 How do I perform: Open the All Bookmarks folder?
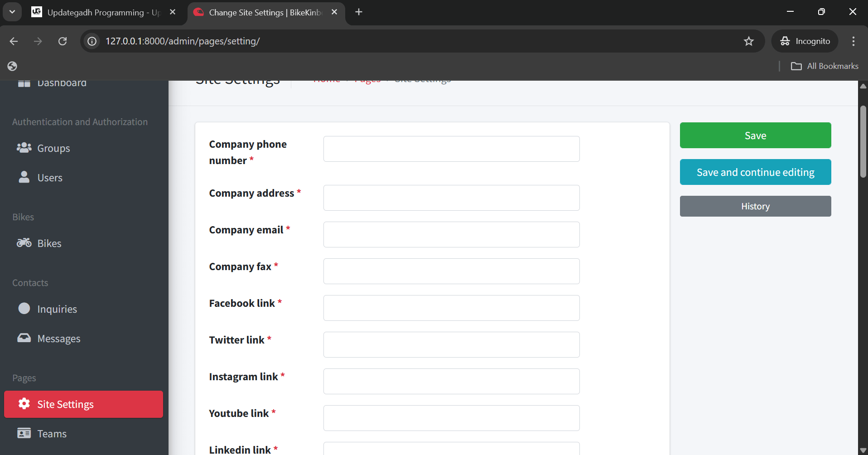point(825,66)
